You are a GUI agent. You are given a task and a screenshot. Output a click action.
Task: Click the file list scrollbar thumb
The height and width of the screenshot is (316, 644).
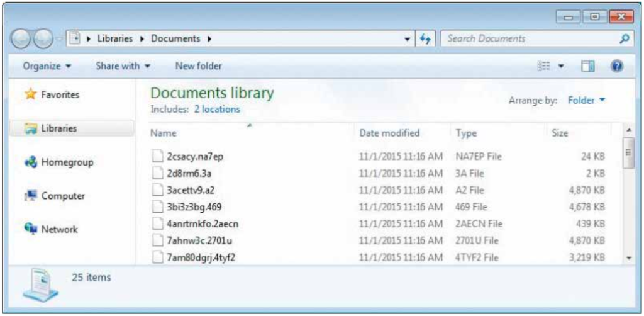(628, 153)
